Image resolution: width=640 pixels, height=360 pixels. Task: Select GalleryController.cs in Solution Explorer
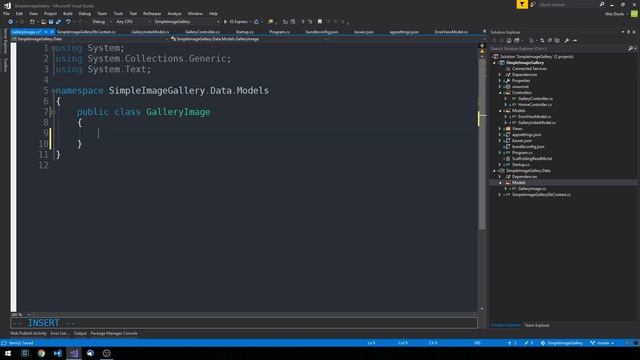[535, 99]
